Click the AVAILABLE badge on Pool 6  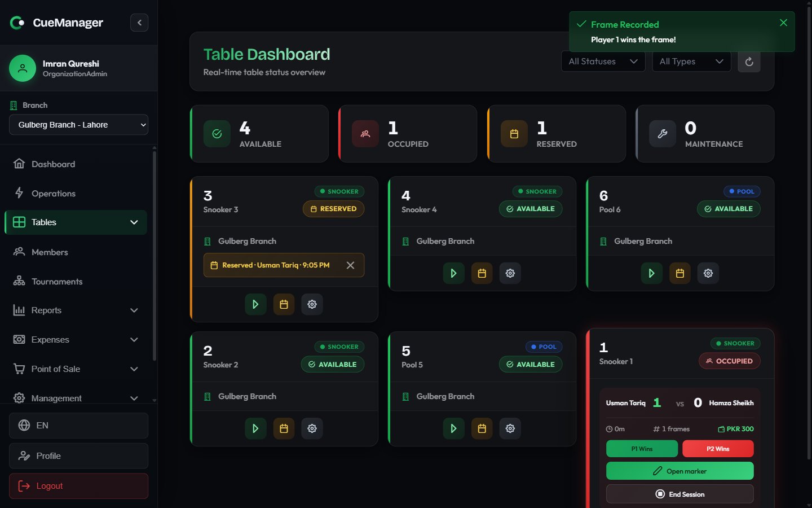[729, 209]
